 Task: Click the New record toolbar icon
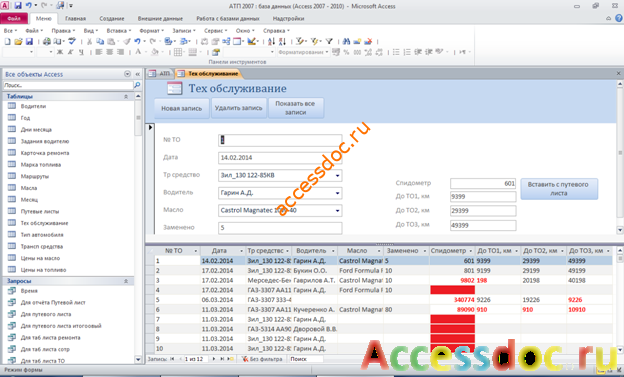[x=357, y=41]
